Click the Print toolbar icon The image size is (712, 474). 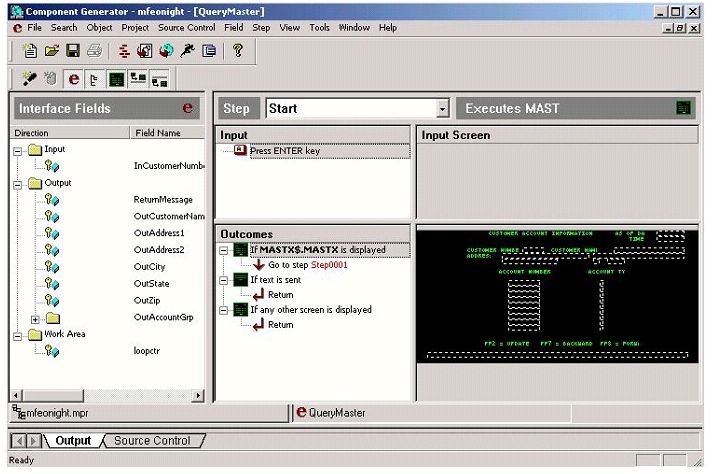[94, 50]
